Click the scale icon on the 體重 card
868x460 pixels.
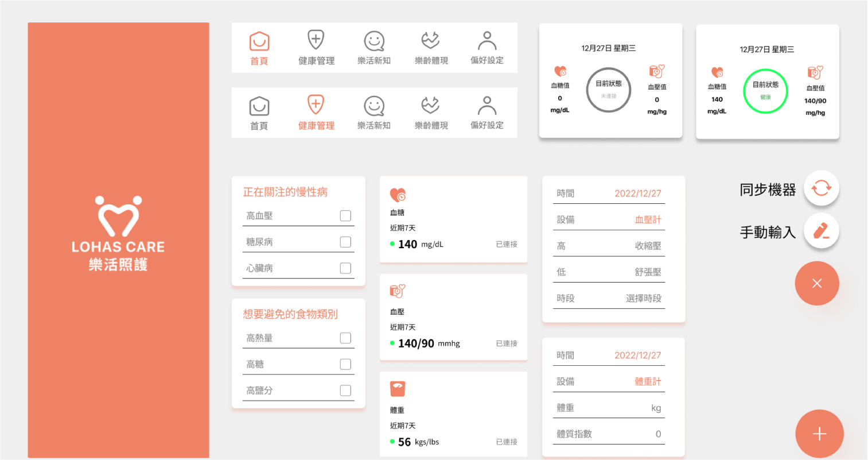(398, 389)
